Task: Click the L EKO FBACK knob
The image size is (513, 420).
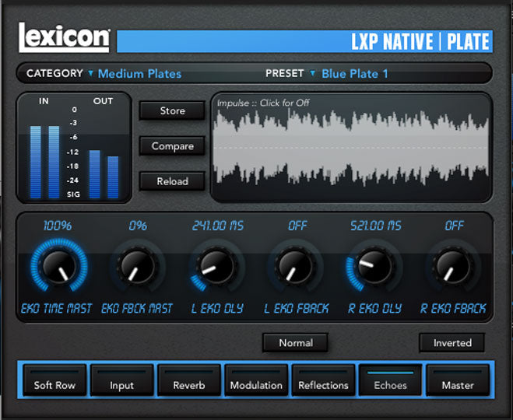Action: 295,267
